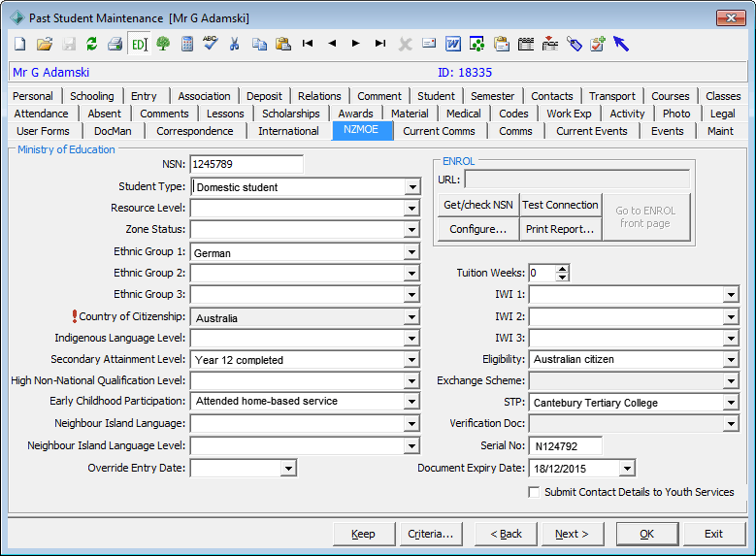Go to previous record arrow
Screen dimensions: 756x556
332,44
